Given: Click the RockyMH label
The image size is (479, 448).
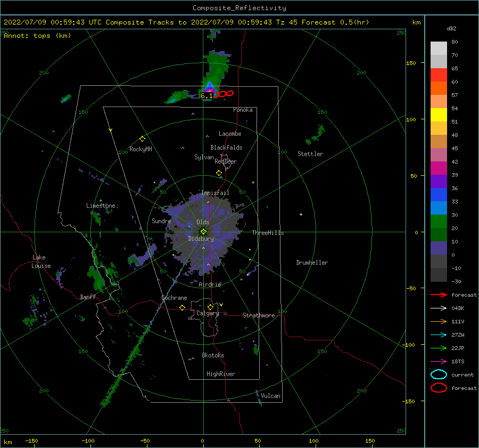Looking at the screenshot, I should [141, 149].
